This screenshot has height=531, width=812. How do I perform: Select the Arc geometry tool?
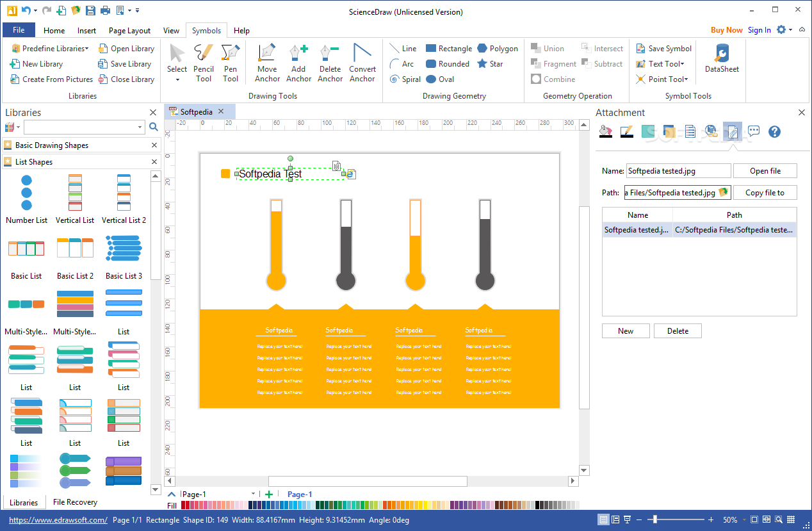(402, 64)
